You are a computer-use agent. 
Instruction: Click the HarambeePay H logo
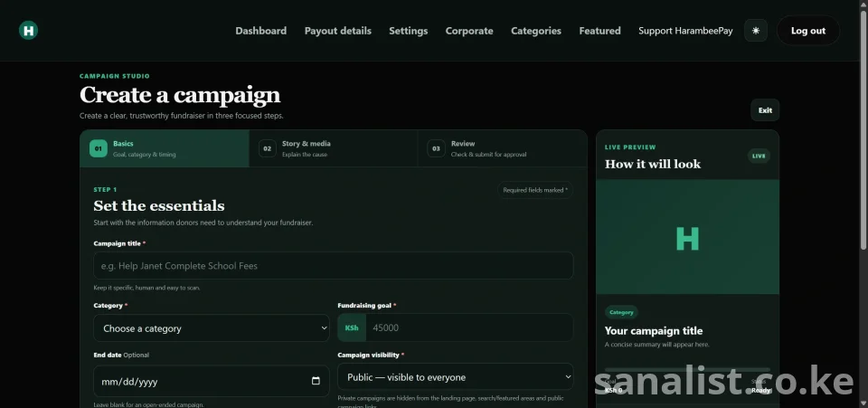(28, 31)
